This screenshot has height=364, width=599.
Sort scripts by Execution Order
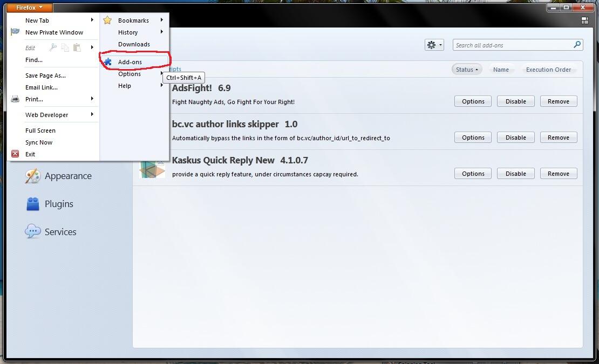tap(548, 70)
